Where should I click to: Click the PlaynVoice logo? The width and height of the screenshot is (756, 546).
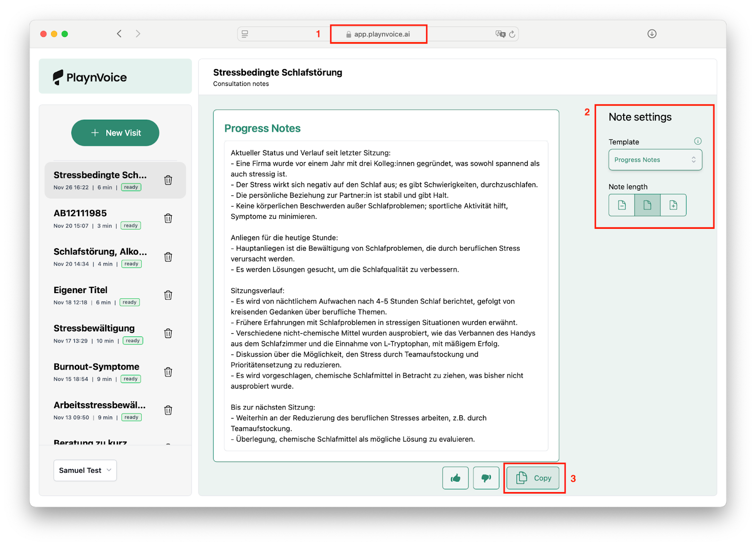click(90, 77)
